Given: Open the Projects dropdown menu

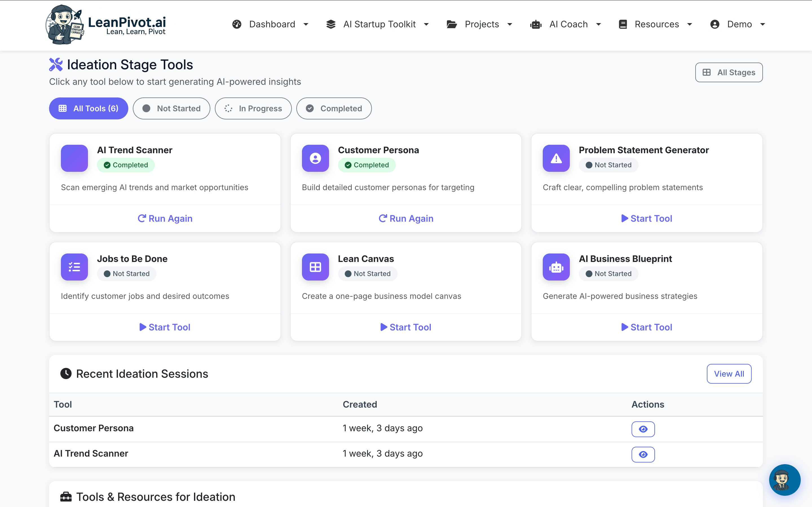Looking at the screenshot, I should (x=480, y=24).
